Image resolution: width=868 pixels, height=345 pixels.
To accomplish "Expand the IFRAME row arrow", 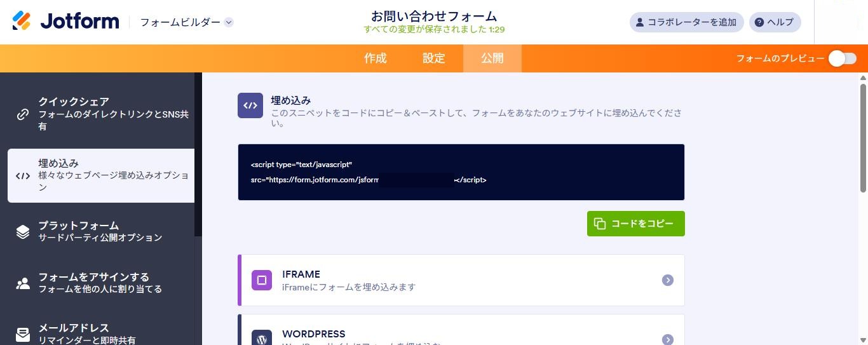I will [x=668, y=280].
